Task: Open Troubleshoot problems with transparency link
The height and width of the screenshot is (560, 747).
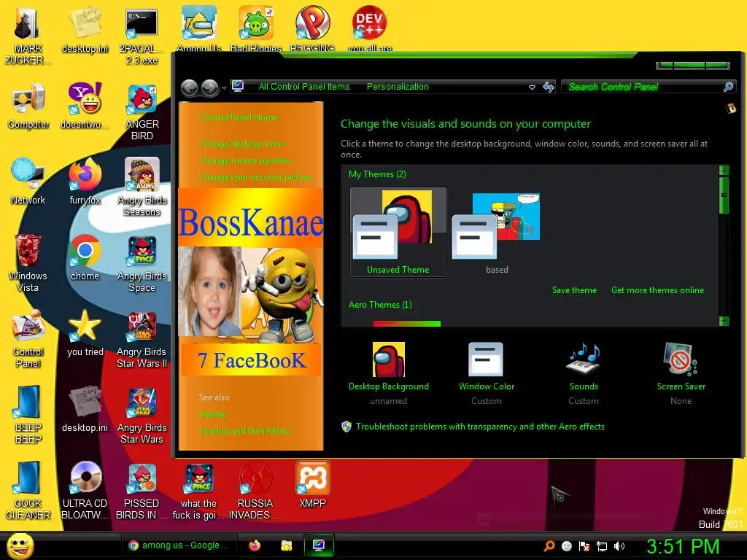Action: pos(480,427)
